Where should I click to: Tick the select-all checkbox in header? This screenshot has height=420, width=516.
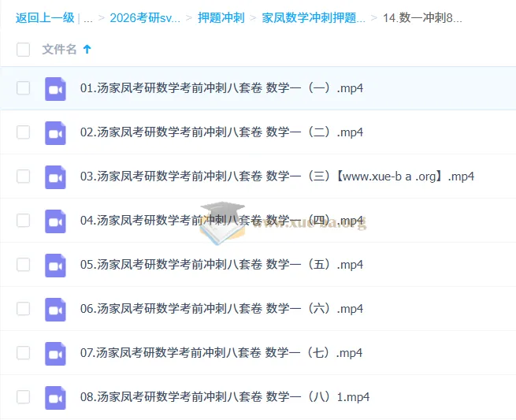[24, 50]
